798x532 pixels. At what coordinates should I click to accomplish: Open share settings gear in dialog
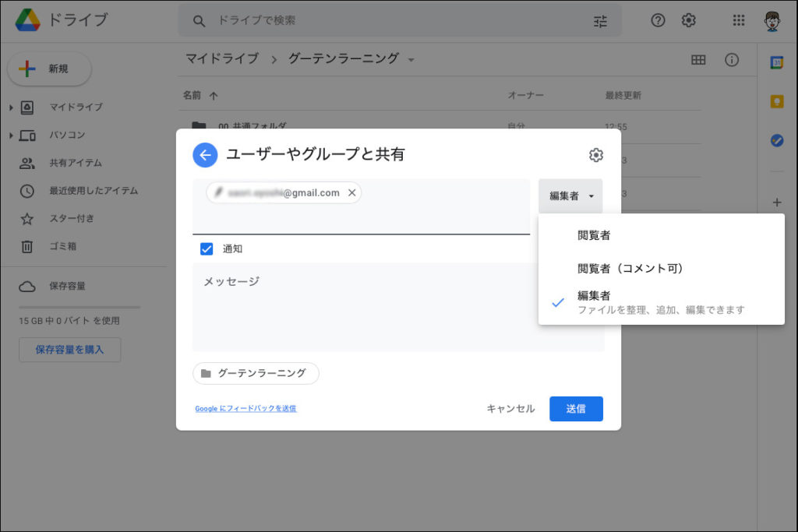click(x=596, y=155)
